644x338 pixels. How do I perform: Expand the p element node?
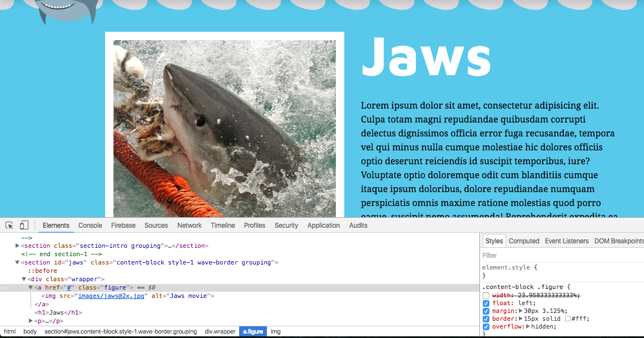coord(31,321)
